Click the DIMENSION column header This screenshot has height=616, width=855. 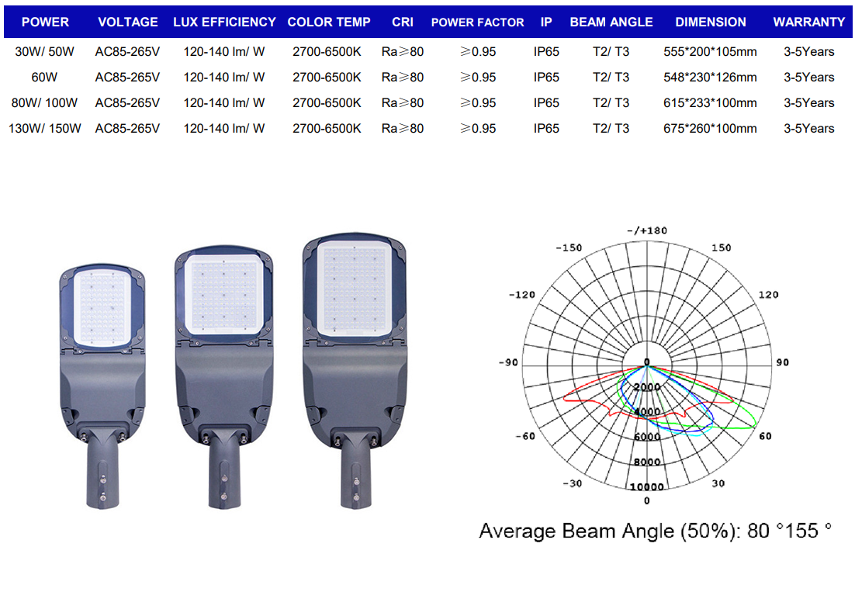(711, 22)
